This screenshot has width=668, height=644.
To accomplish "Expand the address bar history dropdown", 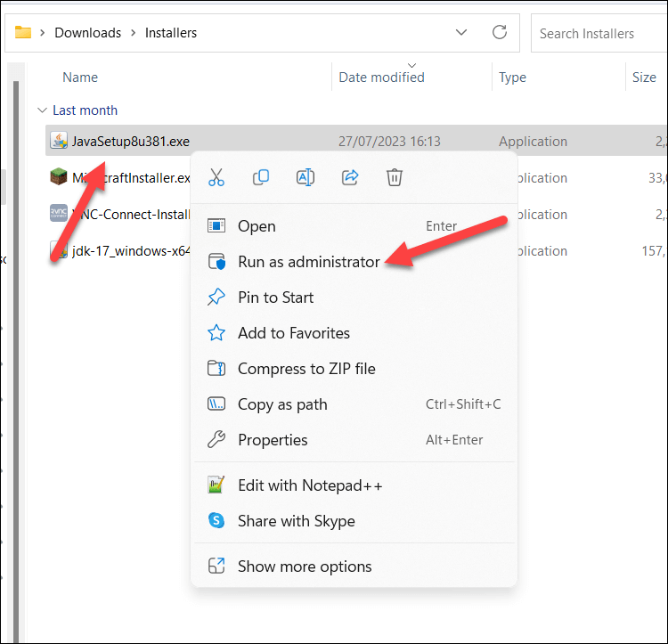I will click(x=461, y=32).
